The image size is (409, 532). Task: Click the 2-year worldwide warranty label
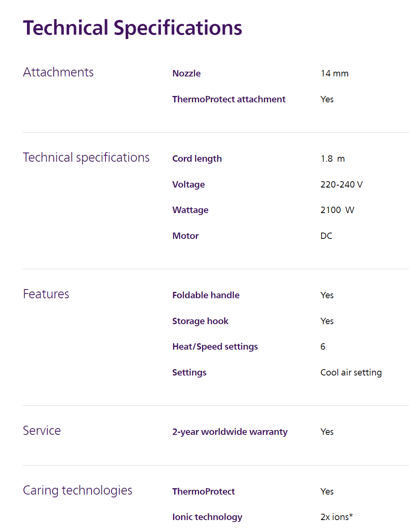(x=230, y=432)
